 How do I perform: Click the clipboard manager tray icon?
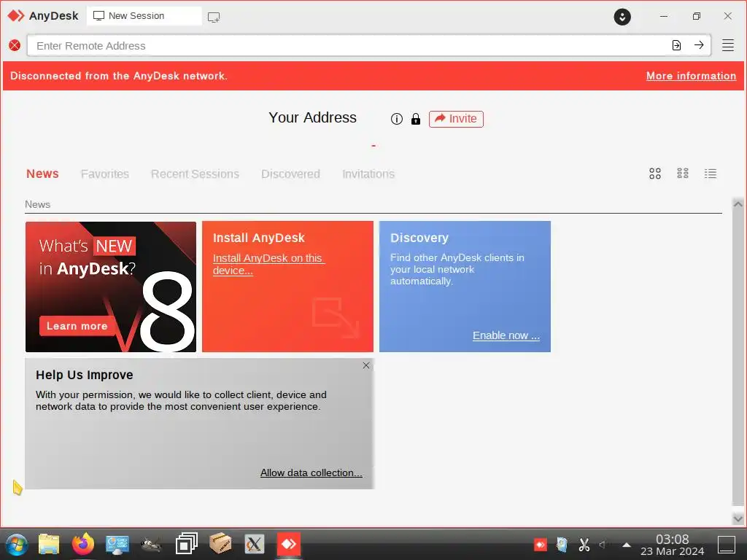(562, 544)
